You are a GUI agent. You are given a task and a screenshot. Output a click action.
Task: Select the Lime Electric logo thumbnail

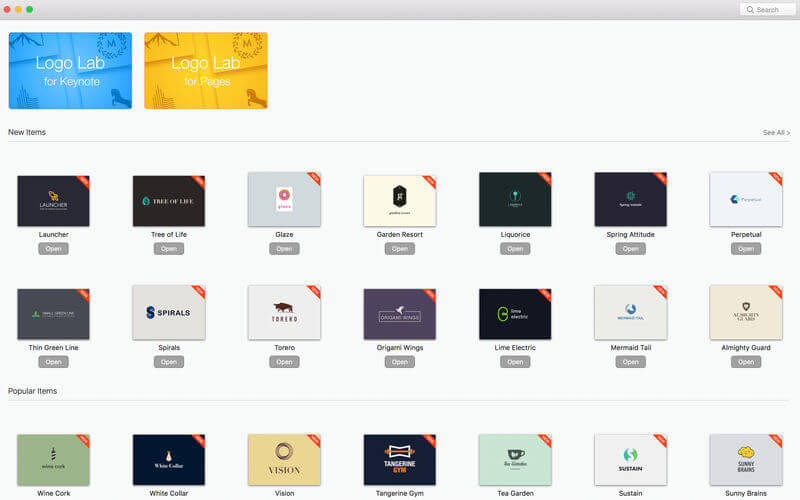point(515,314)
